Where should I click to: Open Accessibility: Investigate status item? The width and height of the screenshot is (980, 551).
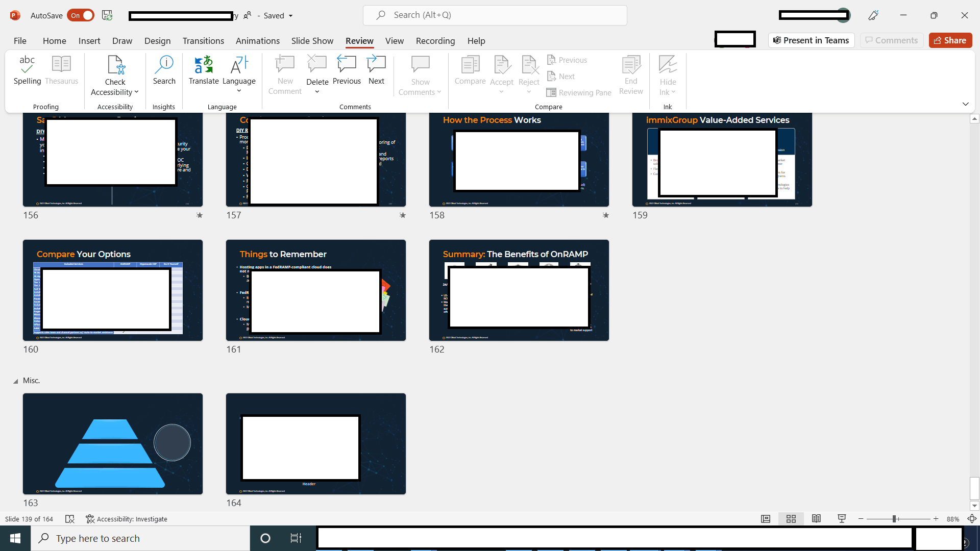[127, 519]
